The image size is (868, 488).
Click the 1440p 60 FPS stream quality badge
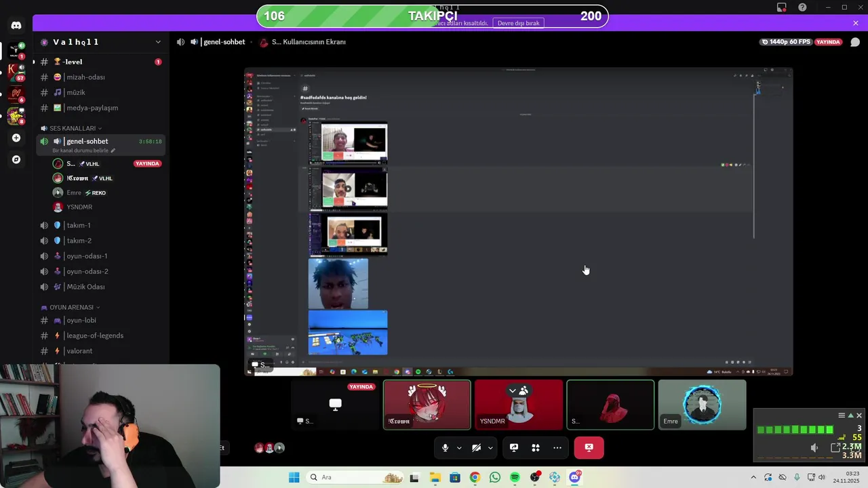click(x=786, y=42)
